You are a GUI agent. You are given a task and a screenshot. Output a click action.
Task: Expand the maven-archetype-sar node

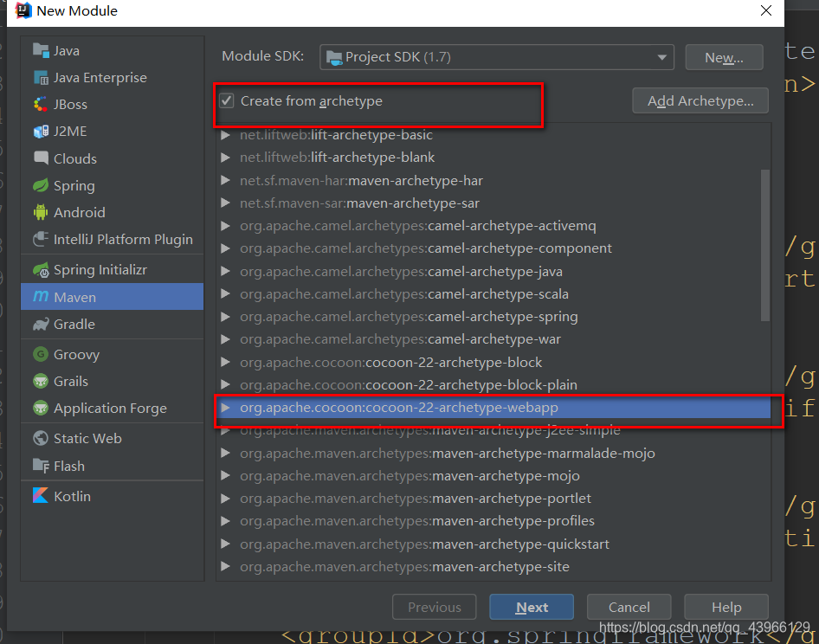pos(226,203)
